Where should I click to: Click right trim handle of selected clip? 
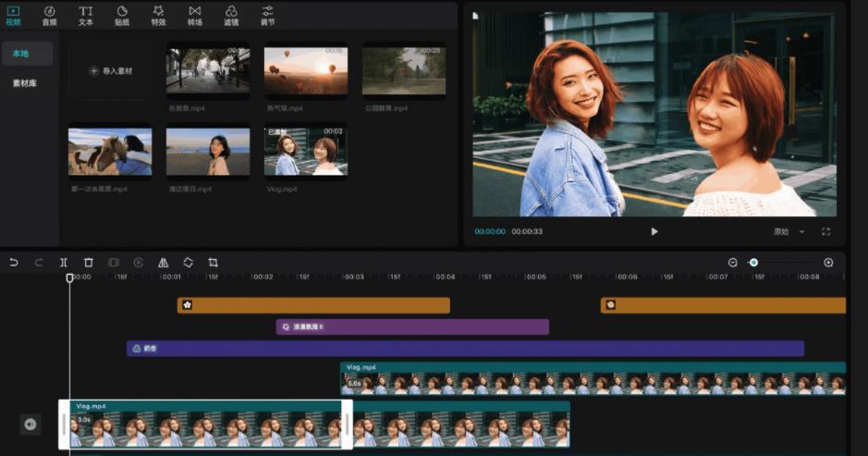coord(347,425)
